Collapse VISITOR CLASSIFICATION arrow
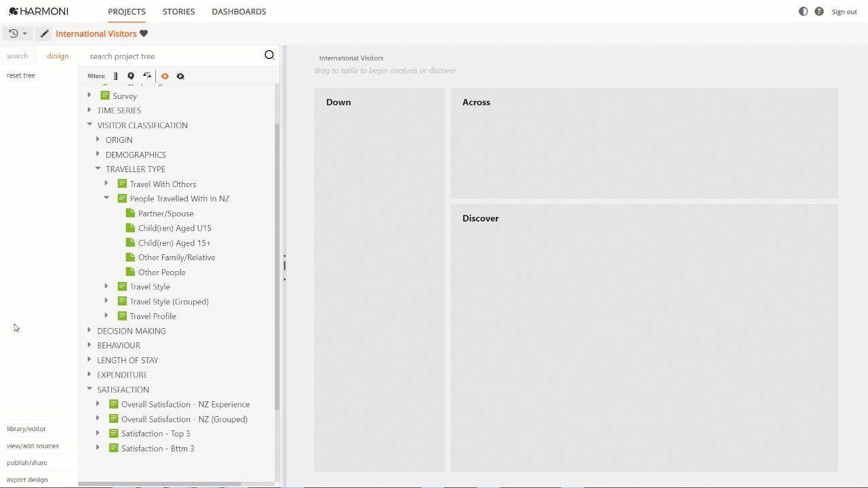 click(x=90, y=125)
